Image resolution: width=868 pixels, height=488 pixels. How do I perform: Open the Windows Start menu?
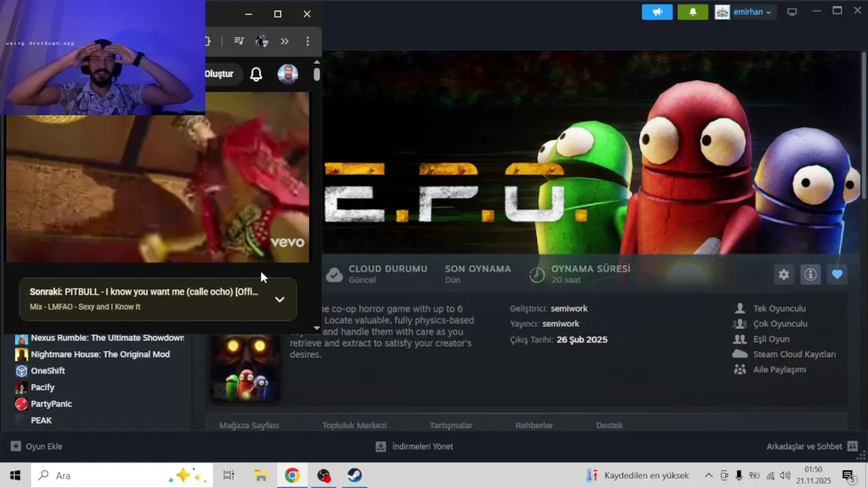(x=15, y=475)
